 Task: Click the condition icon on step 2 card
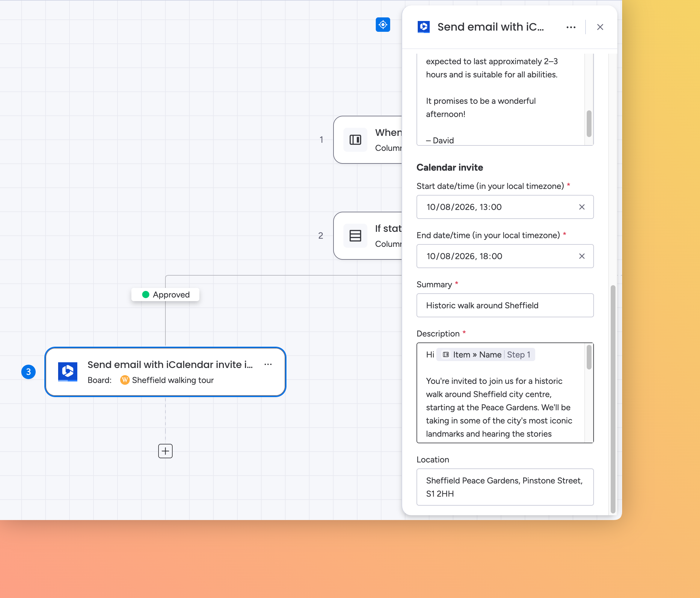click(x=355, y=236)
